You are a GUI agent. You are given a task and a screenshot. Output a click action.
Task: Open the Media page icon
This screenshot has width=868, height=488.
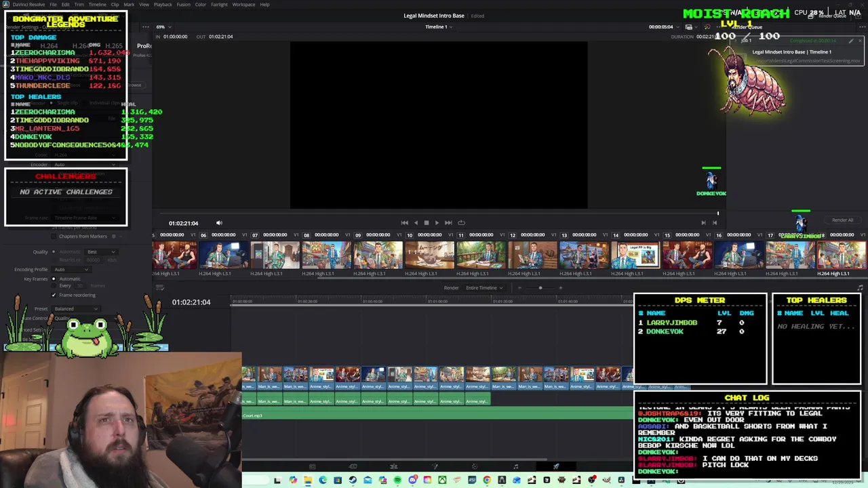click(312, 466)
